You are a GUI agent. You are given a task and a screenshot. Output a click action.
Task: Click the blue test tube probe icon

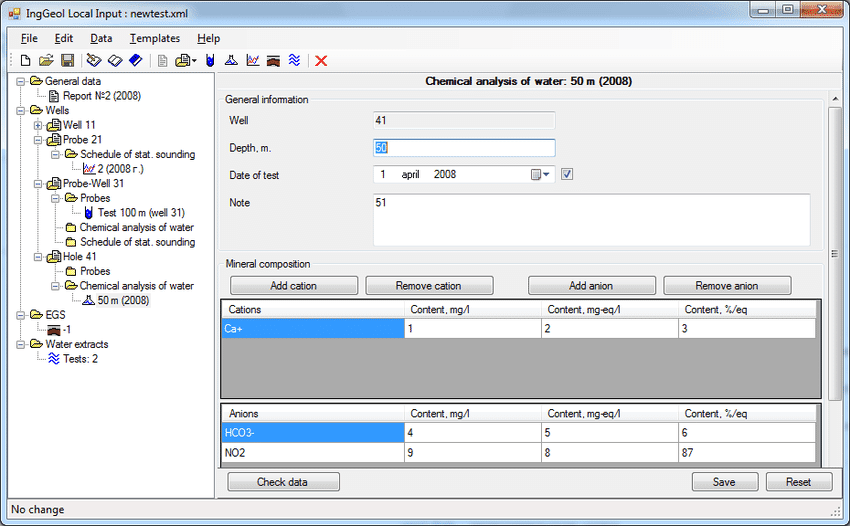(210, 61)
